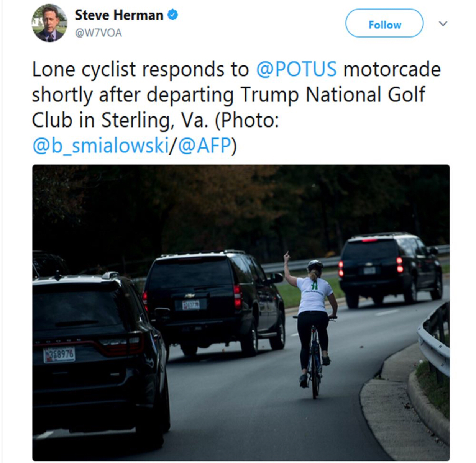Click the 368976 license plate in photo
Screen dimensions: 476x463
[x=59, y=355]
